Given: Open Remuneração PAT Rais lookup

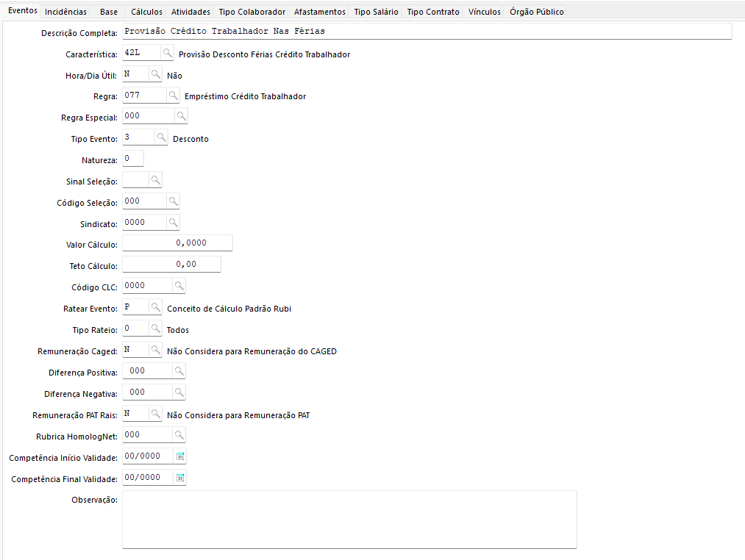Looking at the screenshot, I should click(155, 414).
